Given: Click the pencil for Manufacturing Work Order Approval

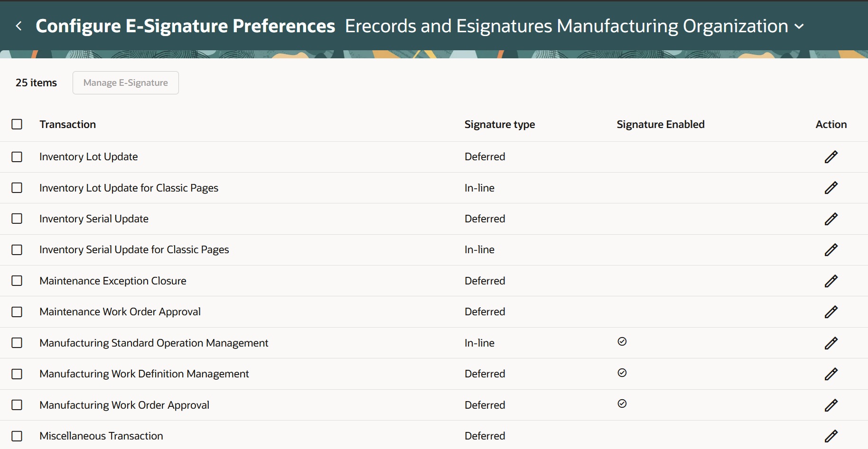Looking at the screenshot, I should [831, 405].
